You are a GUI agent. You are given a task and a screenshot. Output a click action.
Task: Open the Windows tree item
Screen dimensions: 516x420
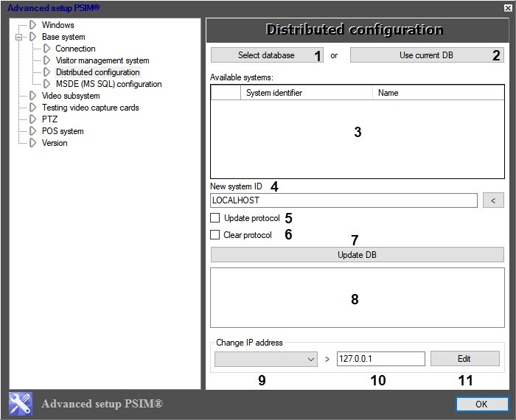point(58,25)
